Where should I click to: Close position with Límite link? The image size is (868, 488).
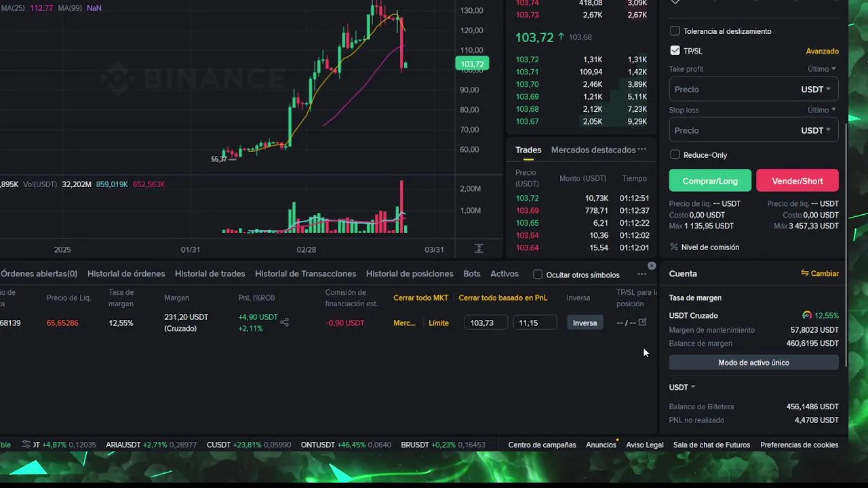(439, 323)
